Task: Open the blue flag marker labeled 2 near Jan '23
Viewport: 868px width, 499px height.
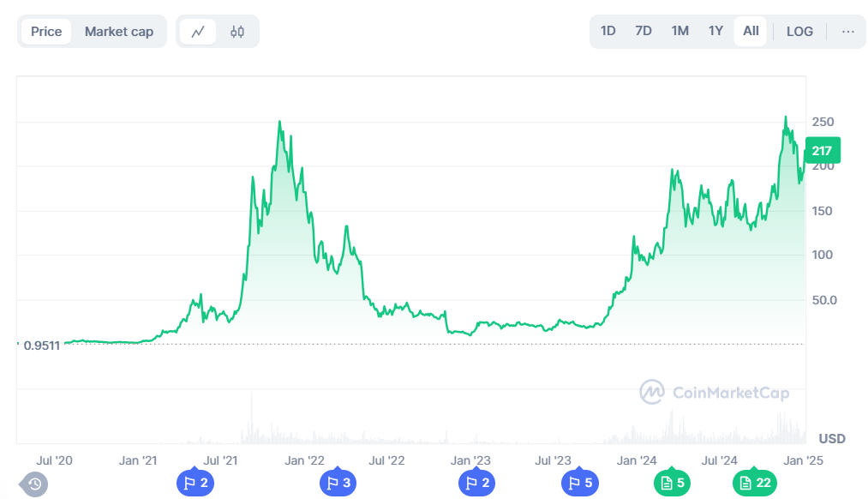Action: [x=476, y=483]
